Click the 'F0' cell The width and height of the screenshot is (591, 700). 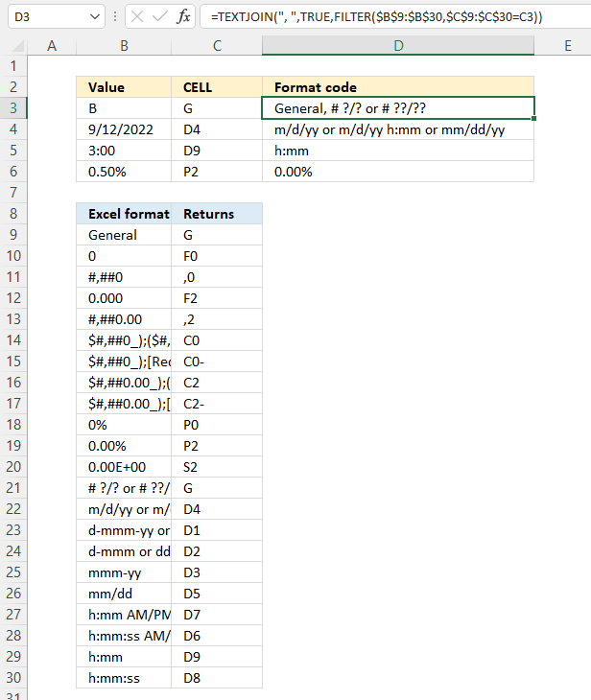[217, 256]
